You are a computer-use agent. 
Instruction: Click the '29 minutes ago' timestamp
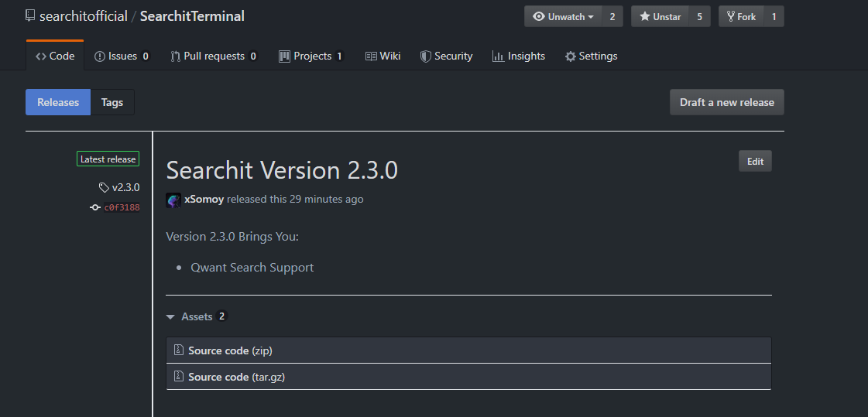(327, 199)
